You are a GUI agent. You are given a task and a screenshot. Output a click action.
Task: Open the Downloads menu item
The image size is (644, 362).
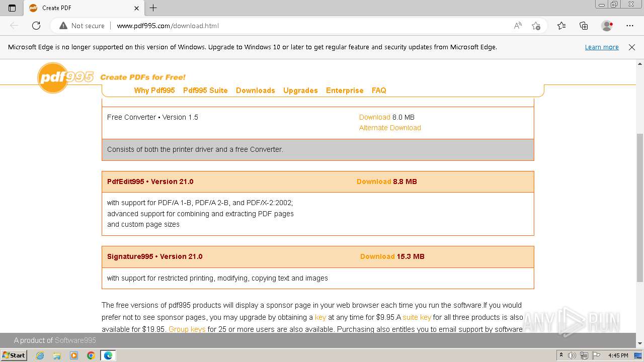256,90
